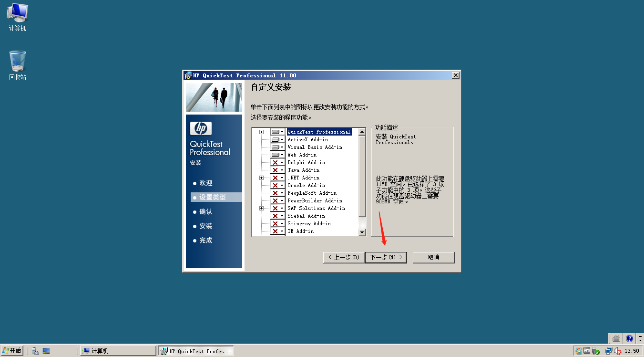Click the feature list scroll-up arrow
The height and width of the screenshot is (357, 644).
[x=362, y=132]
